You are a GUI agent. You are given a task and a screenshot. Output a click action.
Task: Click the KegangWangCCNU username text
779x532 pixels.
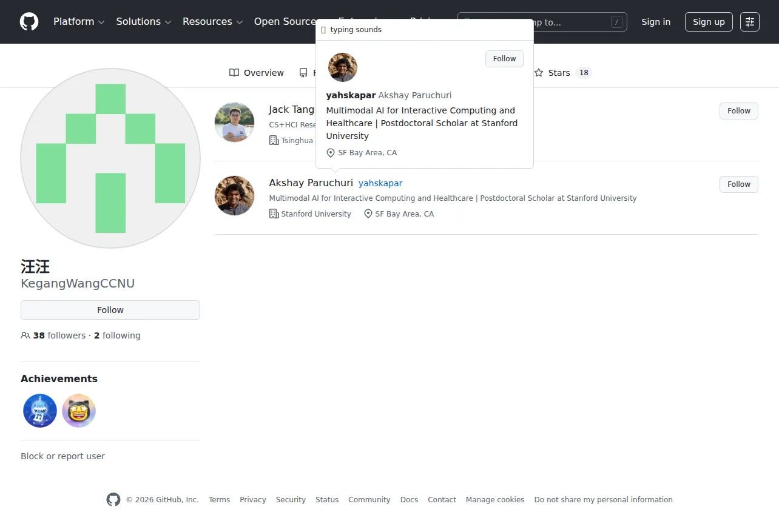coord(78,284)
